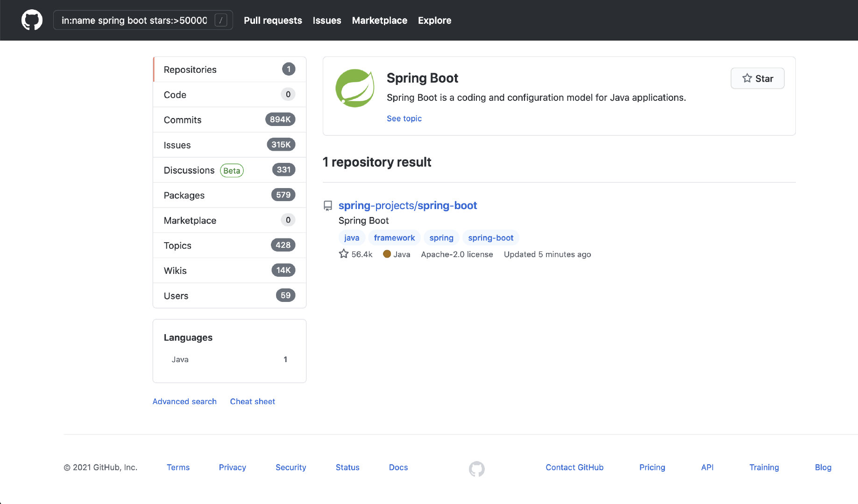858x504 pixels.
Task: Click the spring topic tag
Action: (x=441, y=238)
